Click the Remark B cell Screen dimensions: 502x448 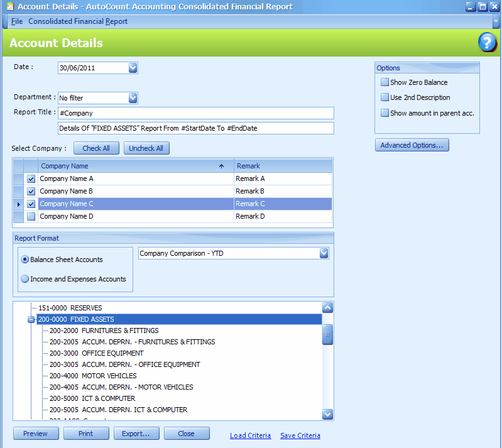pyautogui.click(x=283, y=191)
